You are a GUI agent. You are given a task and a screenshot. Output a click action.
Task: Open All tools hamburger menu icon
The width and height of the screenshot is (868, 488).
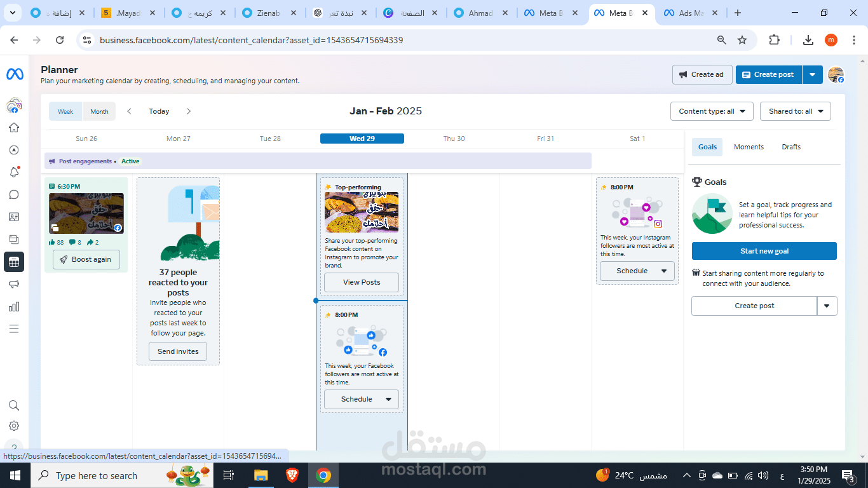click(14, 329)
